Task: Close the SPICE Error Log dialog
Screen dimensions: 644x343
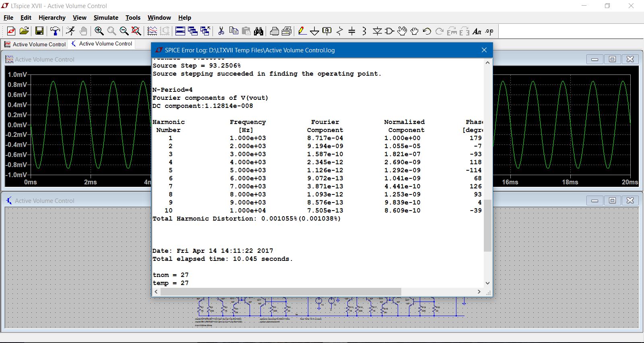Action: pyautogui.click(x=484, y=50)
